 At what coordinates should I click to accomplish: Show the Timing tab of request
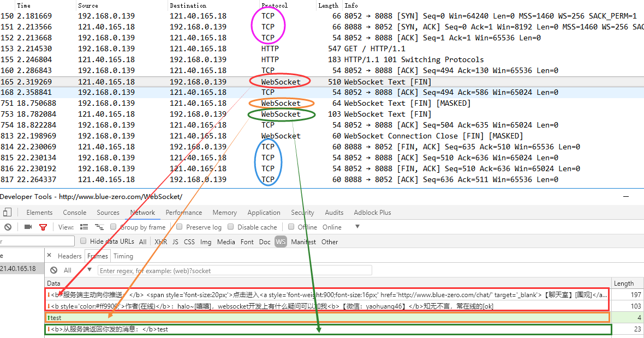pyautogui.click(x=123, y=256)
